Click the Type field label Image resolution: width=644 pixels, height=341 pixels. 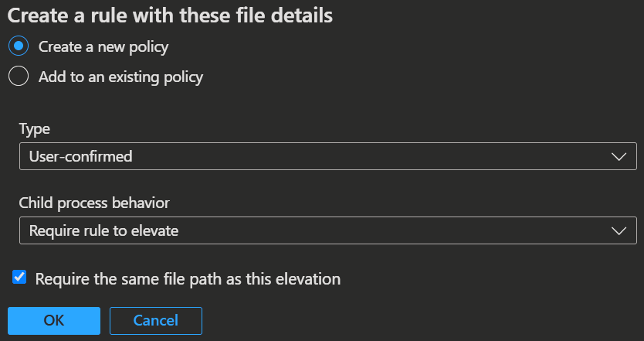coord(35,129)
